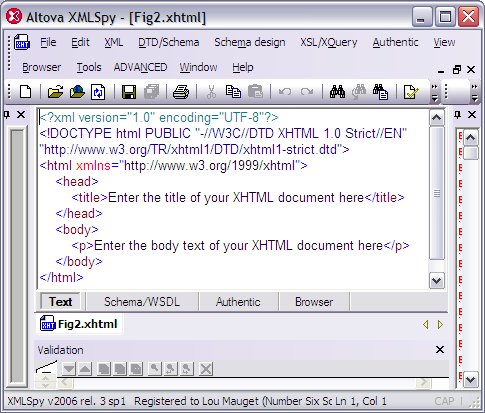Click the Print icon
Image resolution: width=485 pixels, height=413 pixels.
point(181,92)
